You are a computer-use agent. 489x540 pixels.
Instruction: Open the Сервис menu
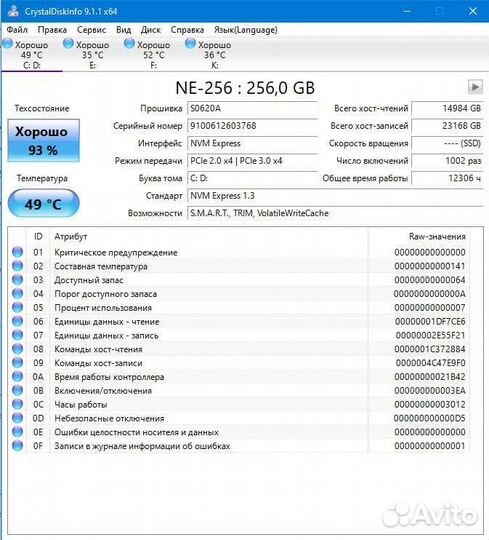(91, 30)
